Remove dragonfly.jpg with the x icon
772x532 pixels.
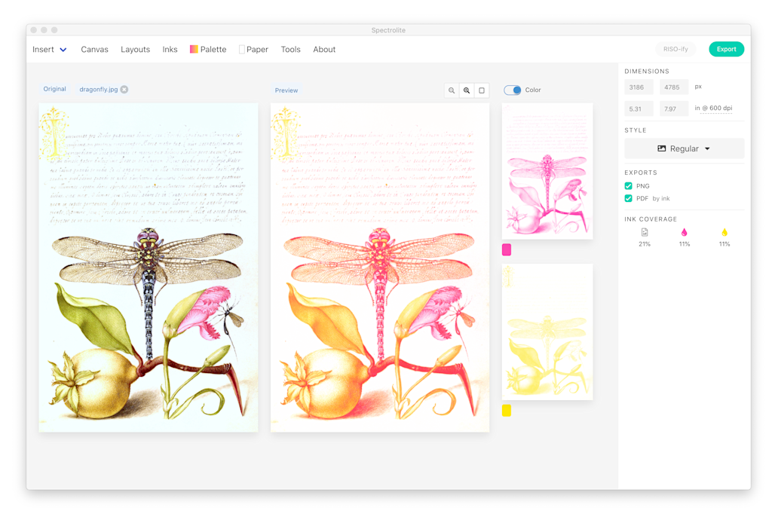point(124,90)
